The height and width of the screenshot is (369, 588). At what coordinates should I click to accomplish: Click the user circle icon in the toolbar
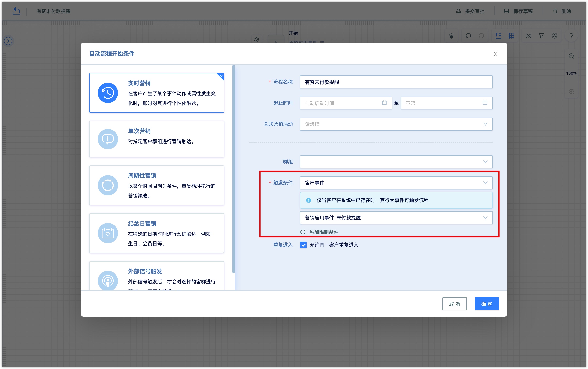point(554,36)
